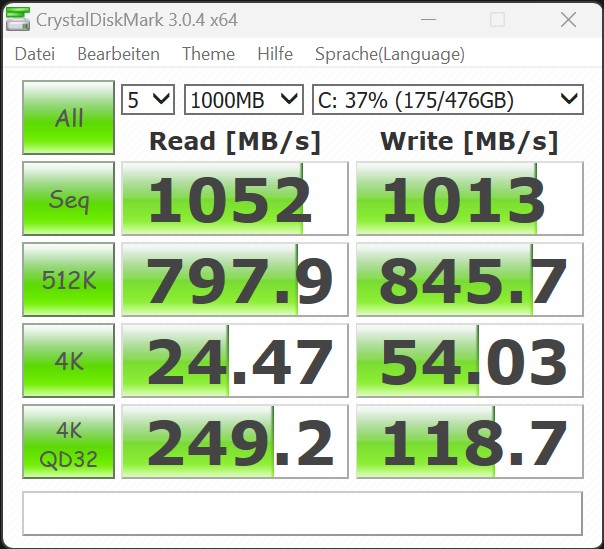Start the 4K benchmark test
The image size is (604, 549).
(69, 360)
